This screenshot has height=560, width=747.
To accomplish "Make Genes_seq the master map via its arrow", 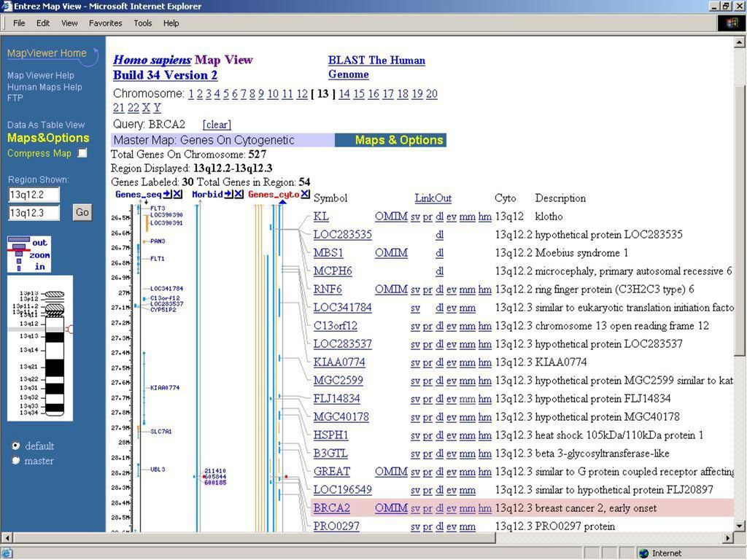I will (167, 194).
